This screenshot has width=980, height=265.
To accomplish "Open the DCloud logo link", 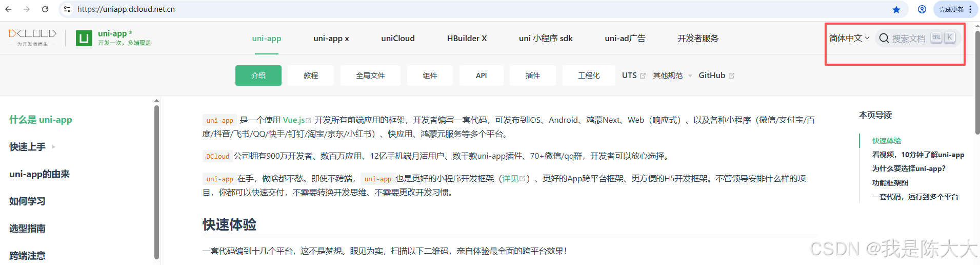I will pos(33,37).
